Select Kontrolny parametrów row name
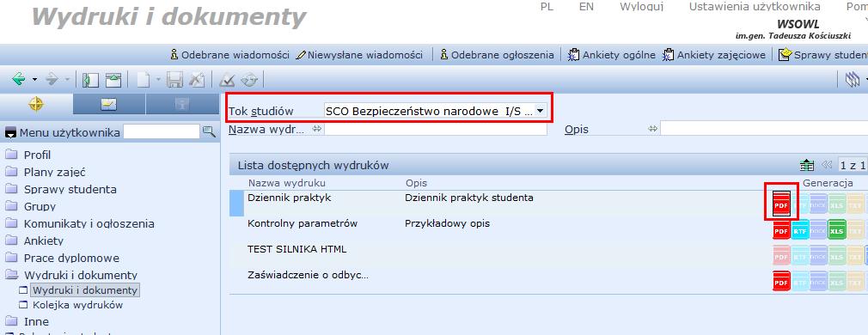This screenshot has height=335, width=868. 303,223
